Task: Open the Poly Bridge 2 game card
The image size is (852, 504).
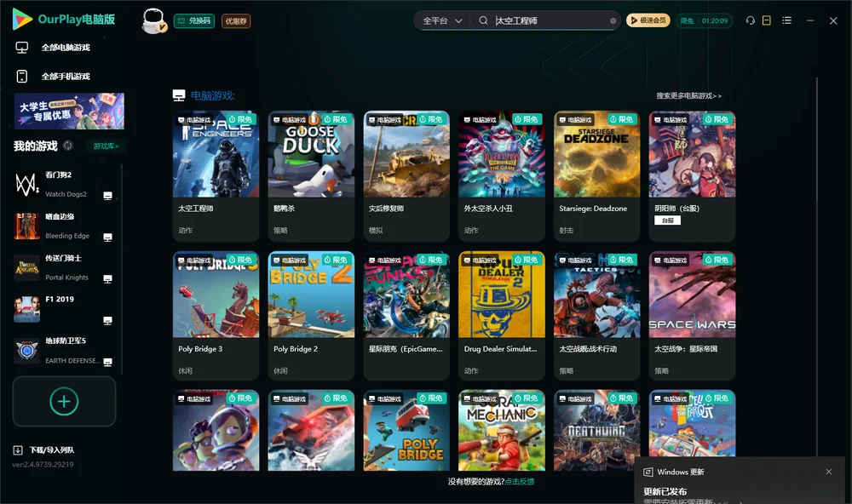Action: pyautogui.click(x=311, y=316)
